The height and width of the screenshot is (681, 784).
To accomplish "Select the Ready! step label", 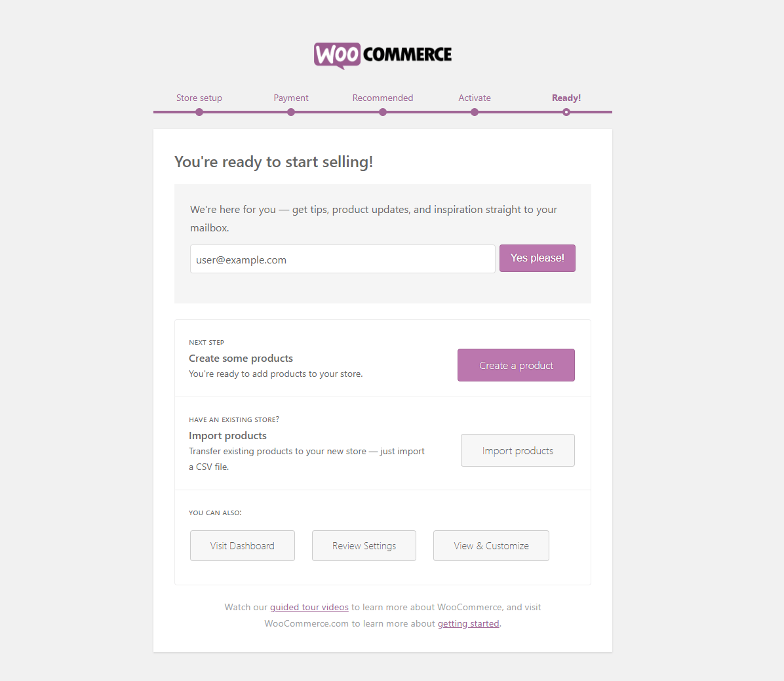I will [566, 98].
